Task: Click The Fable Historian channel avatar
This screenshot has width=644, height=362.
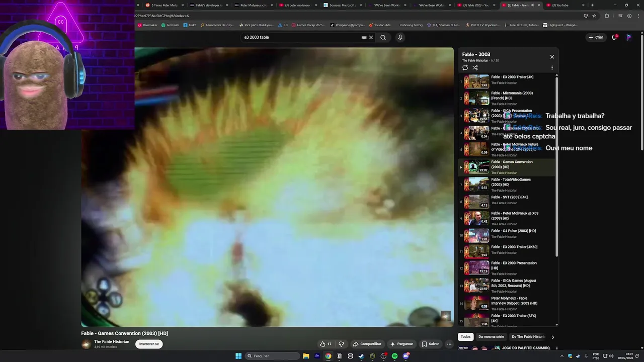Action: click(86, 344)
